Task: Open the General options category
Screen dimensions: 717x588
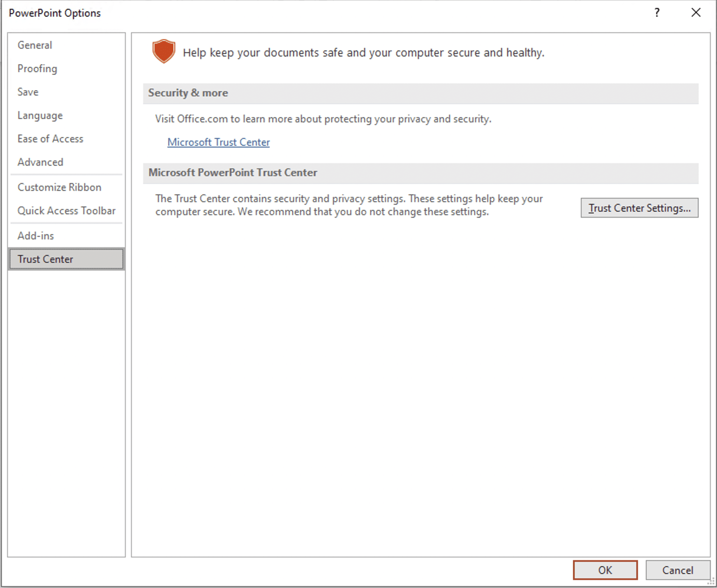Action: (66, 45)
